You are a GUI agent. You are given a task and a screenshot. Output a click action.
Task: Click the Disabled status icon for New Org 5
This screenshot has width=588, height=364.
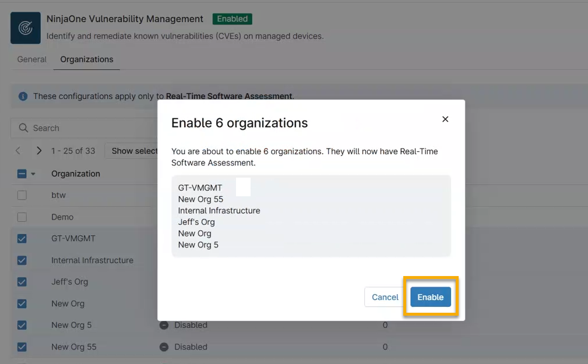coord(164,325)
